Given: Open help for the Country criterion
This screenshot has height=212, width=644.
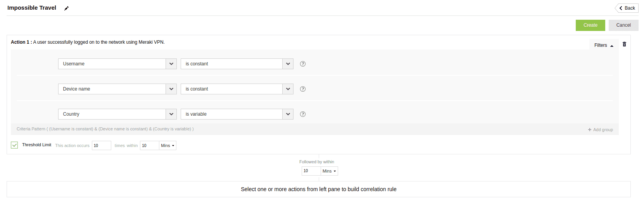Looking at the screenshot, I should (x=303, y=114).
